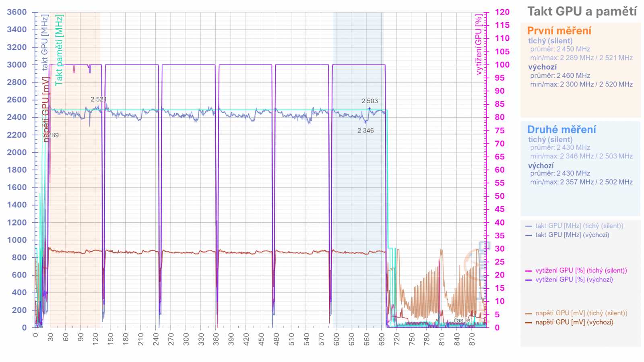Click legend entry 'takt GPU [MHz] (výchozí)'
The height and width of the screenshot is (362, 644).
[572, 235]
